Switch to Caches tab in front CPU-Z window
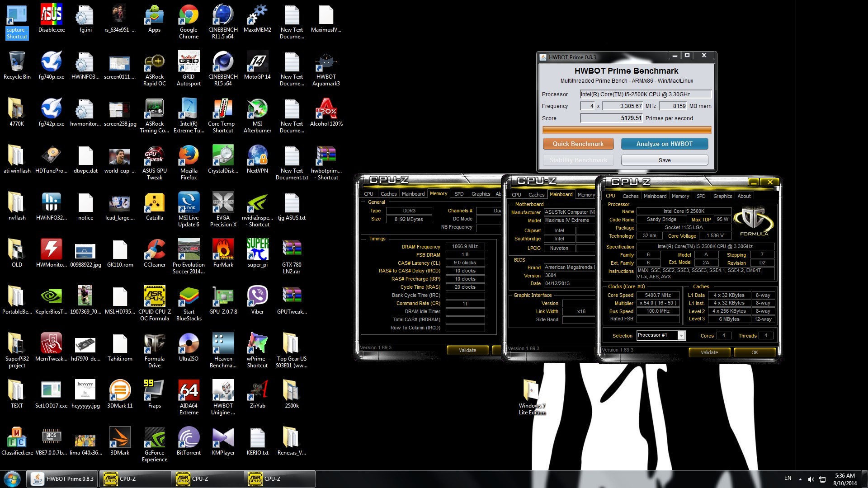 pos(630,196)
